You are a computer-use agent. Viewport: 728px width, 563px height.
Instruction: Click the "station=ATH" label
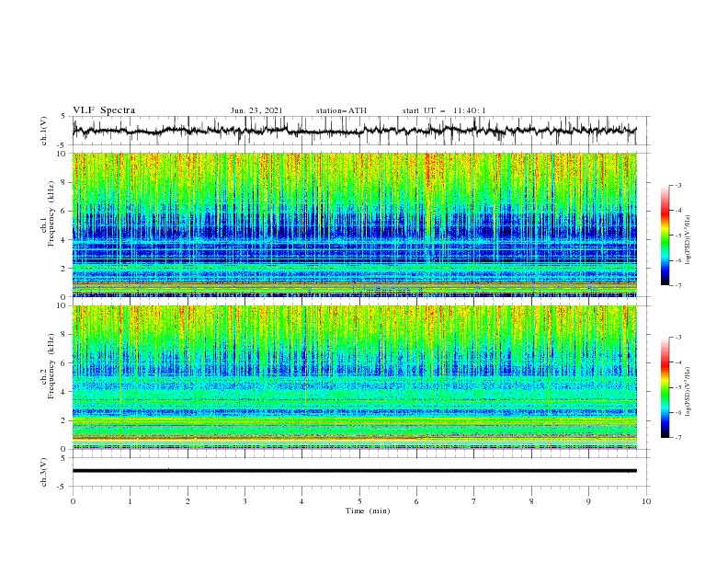click(x=341, y=110)
